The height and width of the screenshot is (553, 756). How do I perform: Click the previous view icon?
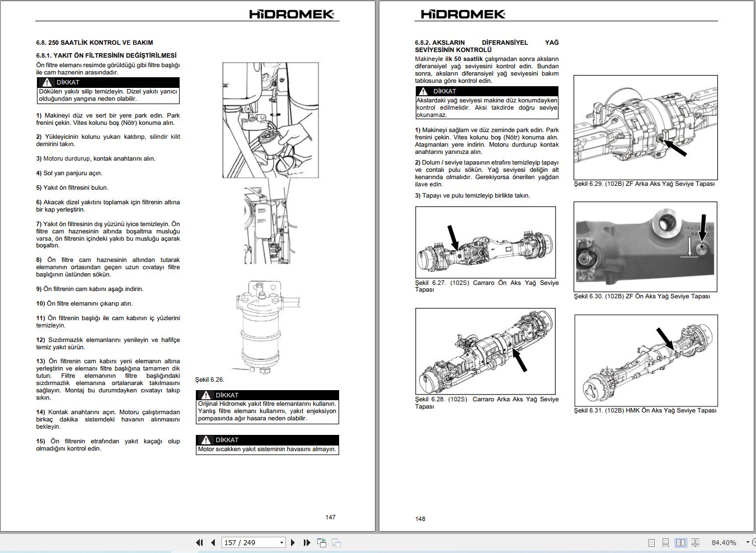[322, 542]
